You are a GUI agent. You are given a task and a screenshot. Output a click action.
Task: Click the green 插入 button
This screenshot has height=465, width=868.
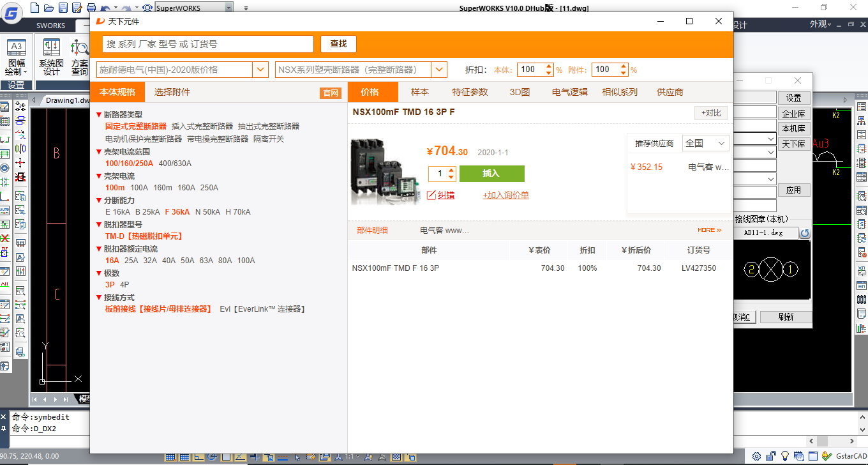[491, 174]
